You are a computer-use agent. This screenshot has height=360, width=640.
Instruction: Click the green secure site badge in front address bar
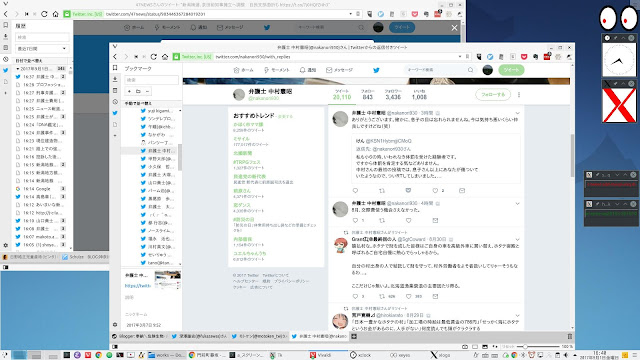tap(192, 57)
